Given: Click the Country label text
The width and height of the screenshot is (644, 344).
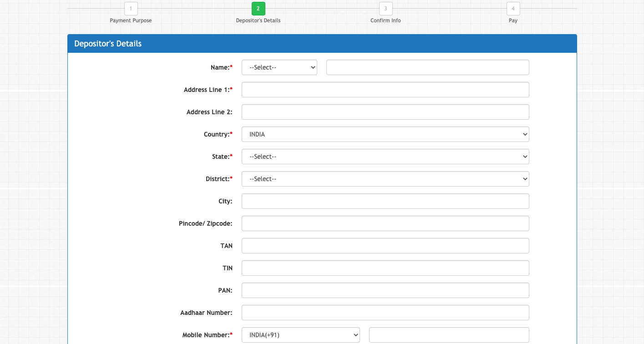Looking at the screenshot, I should pyautogui.click(x=218, y=134).
